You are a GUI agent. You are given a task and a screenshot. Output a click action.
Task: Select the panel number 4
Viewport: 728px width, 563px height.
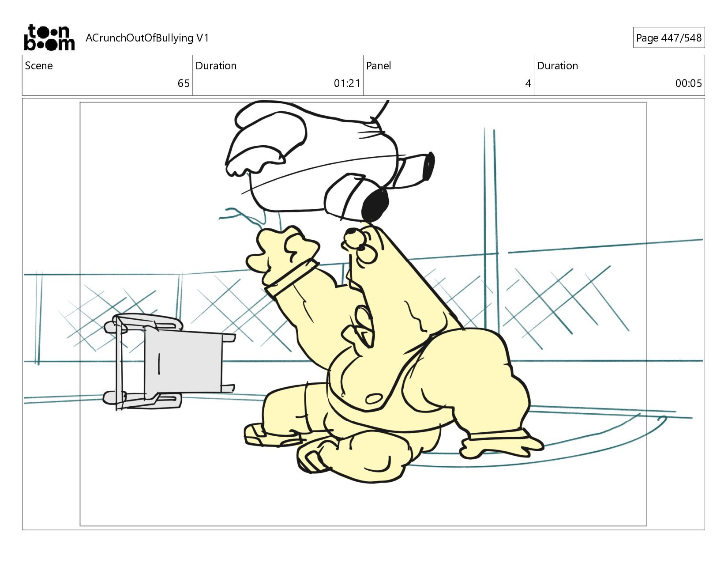click(x=528, y=83)
